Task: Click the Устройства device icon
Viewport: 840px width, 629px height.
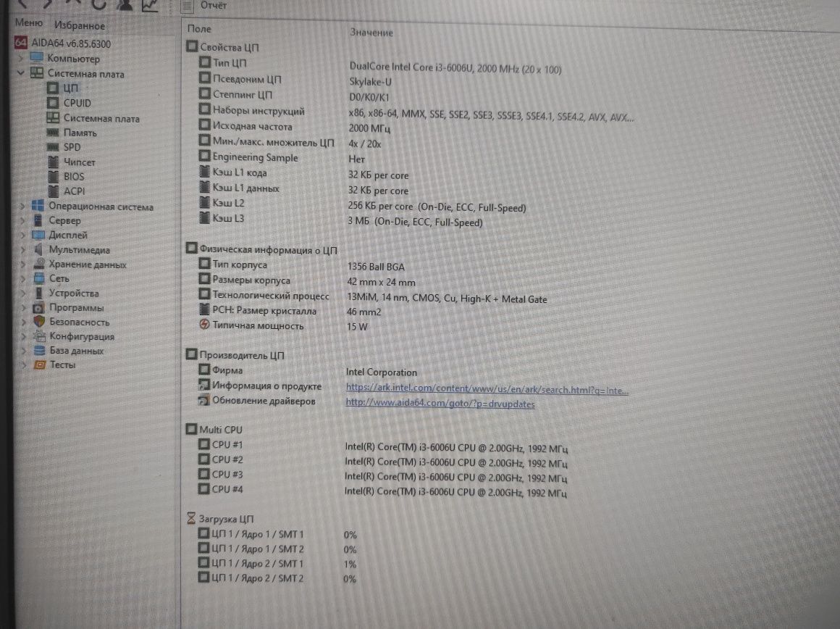Action: tap(39, 293)
